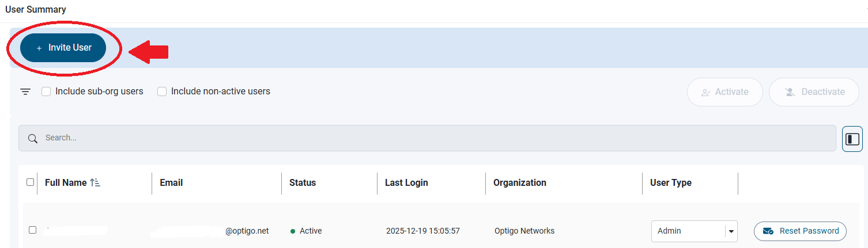Sort by Last Login column header
Image resolution: width=868 pixels, height=248 pixels.
click(406, 182)
